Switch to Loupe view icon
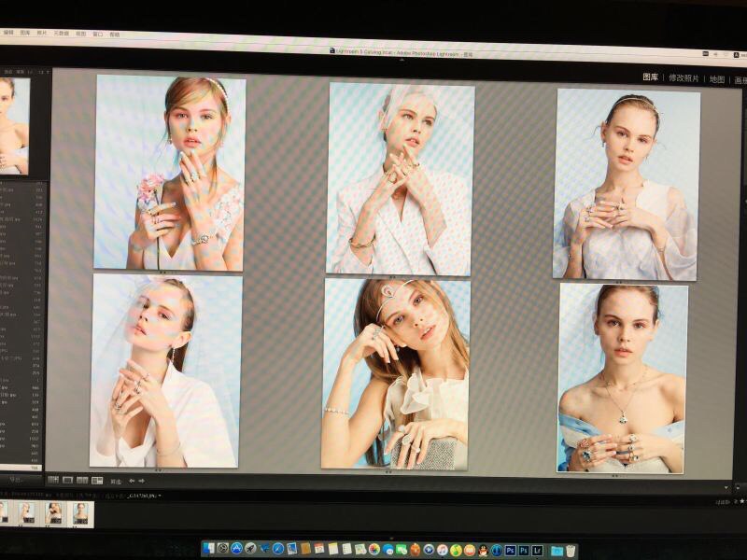 67,480
